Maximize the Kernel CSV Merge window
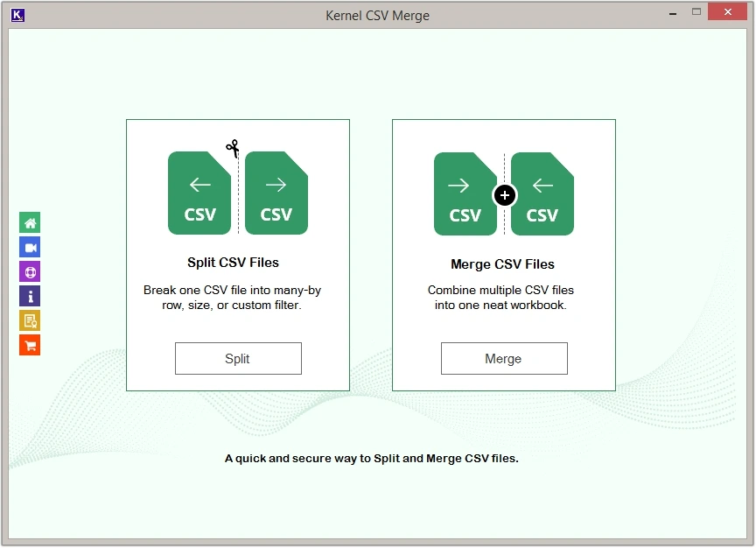756x548 pixels. pos(696,12)
